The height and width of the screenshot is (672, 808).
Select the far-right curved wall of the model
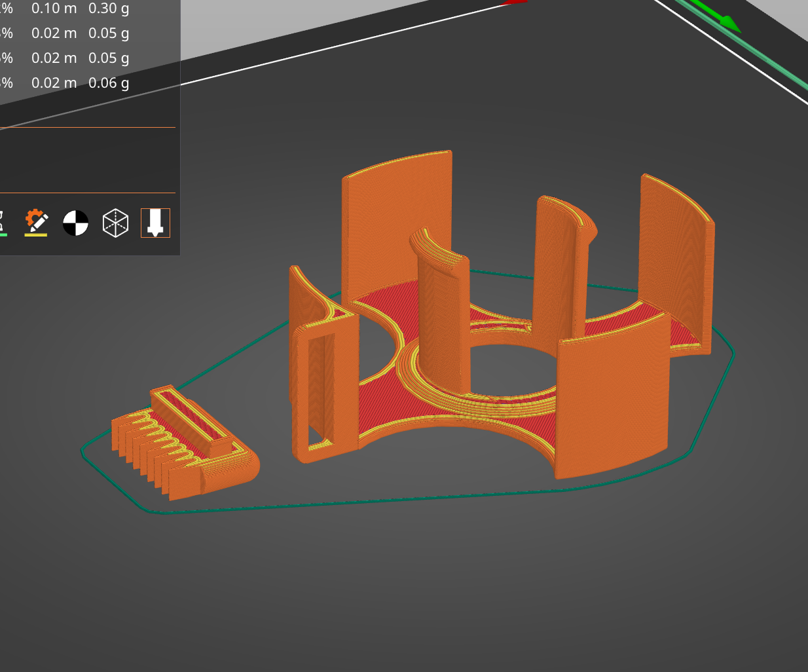click(x=674, y=255)
